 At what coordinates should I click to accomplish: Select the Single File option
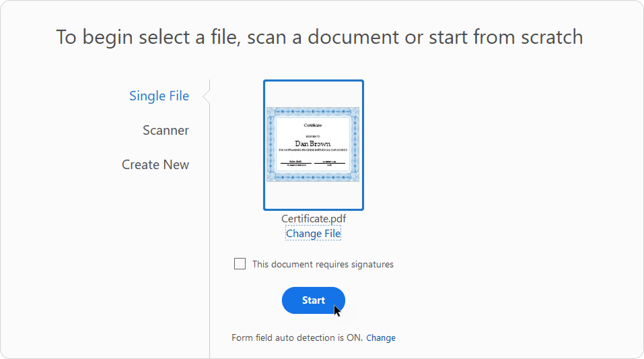[x=159, y=96]
